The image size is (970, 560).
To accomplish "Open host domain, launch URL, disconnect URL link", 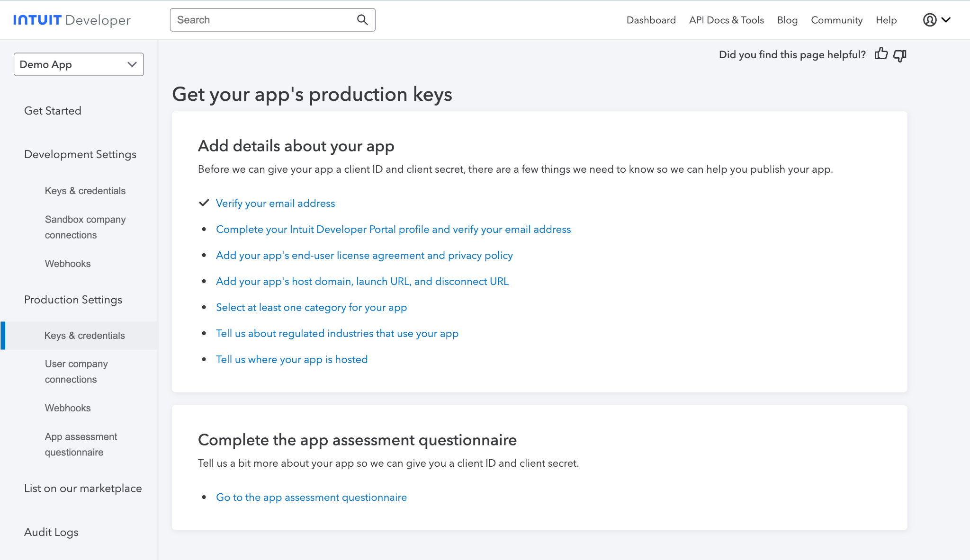I will 362,281.
